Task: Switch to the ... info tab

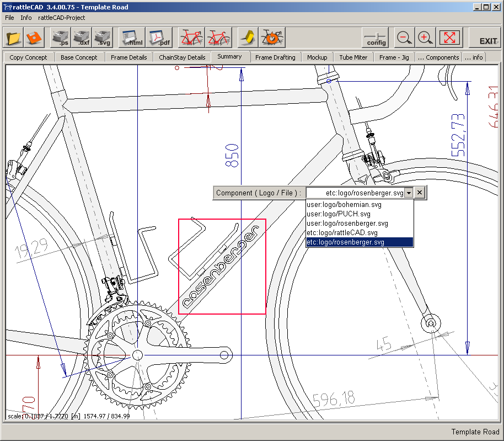Action: coord(474,57)
